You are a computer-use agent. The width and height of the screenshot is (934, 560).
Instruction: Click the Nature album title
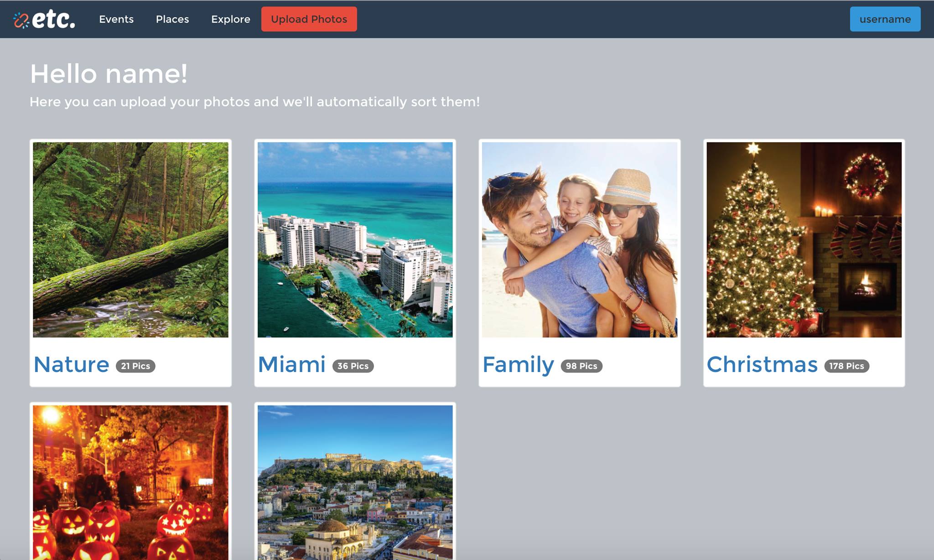coord(72,365)
